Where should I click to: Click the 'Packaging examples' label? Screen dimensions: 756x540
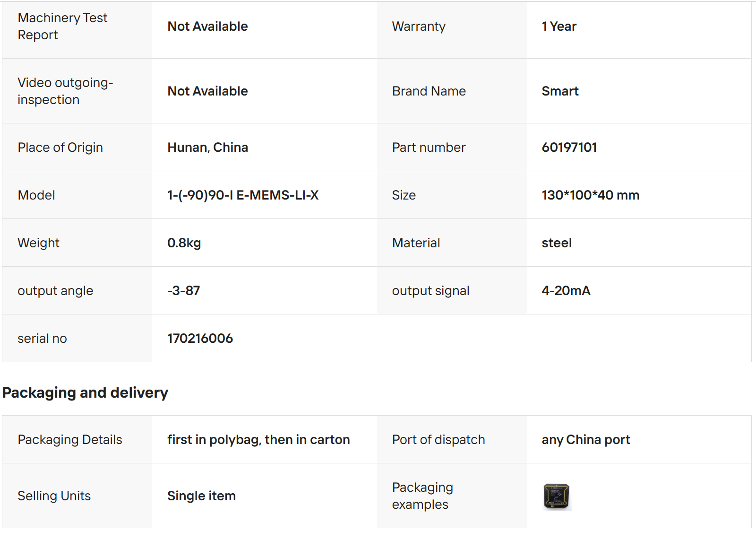[422, 496]
